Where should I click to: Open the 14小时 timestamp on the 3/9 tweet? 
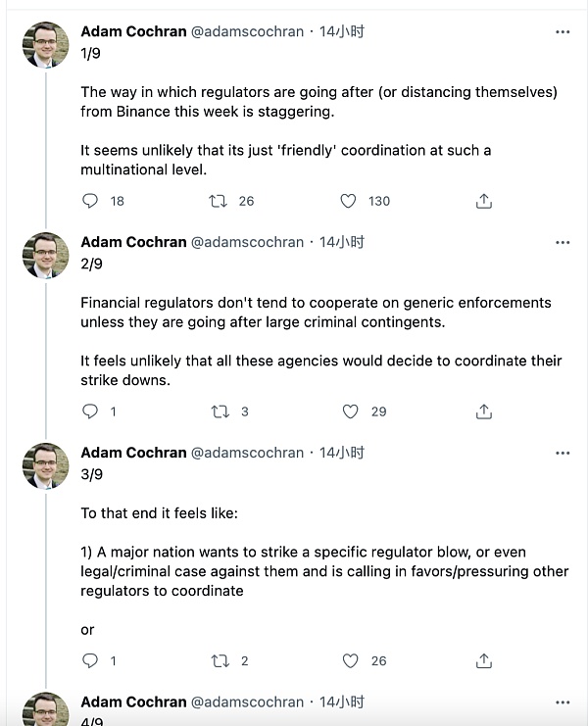click(342, 453)
